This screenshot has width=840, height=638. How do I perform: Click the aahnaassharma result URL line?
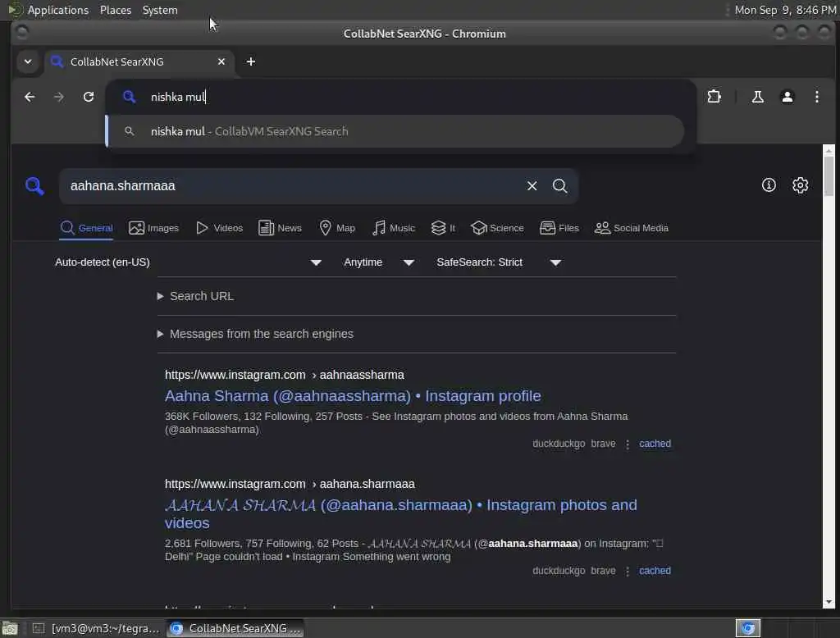click(285, 375)
